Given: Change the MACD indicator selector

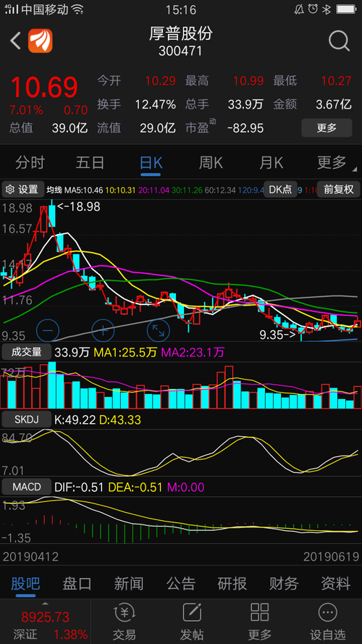Looking at the screenshot, I should coord(27,487).
